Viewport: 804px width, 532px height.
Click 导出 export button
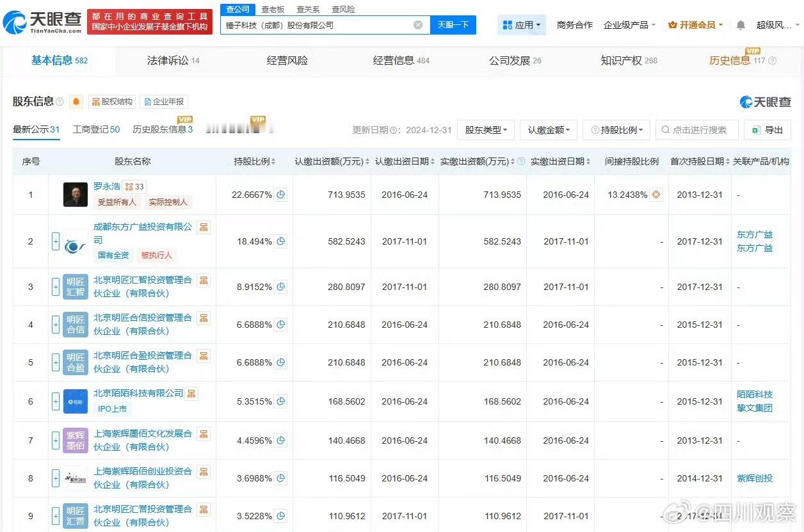(x=767, y=130)
